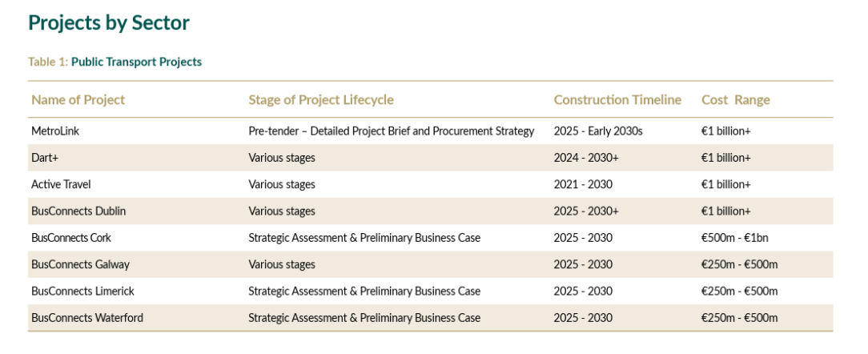Image resolution: width=868 pixels, height=354 pixels.
Task: Select the 2024 - 2030+ timeline for Dart+
Action: (586, 158)
